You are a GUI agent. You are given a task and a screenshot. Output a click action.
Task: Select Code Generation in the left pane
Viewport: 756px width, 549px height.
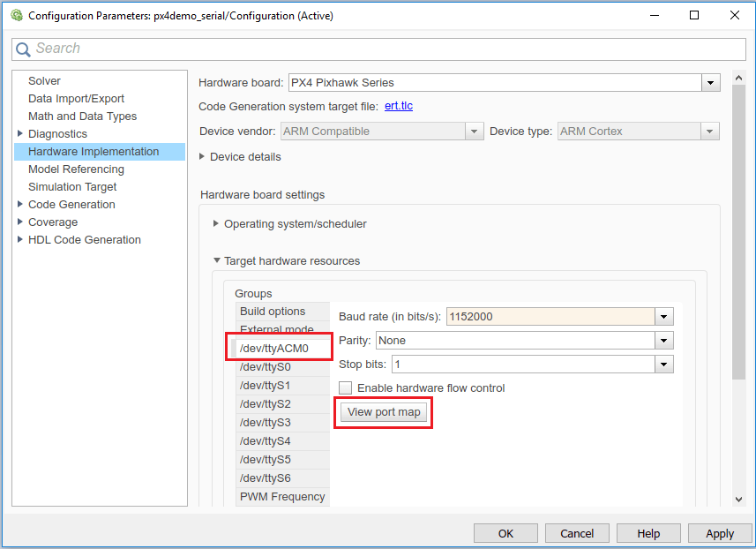71,205
